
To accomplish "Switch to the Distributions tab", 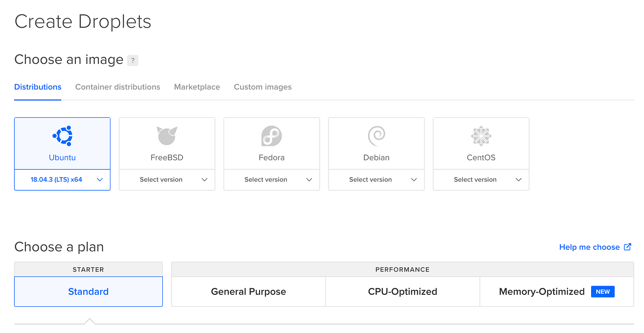I will point(38,87).
